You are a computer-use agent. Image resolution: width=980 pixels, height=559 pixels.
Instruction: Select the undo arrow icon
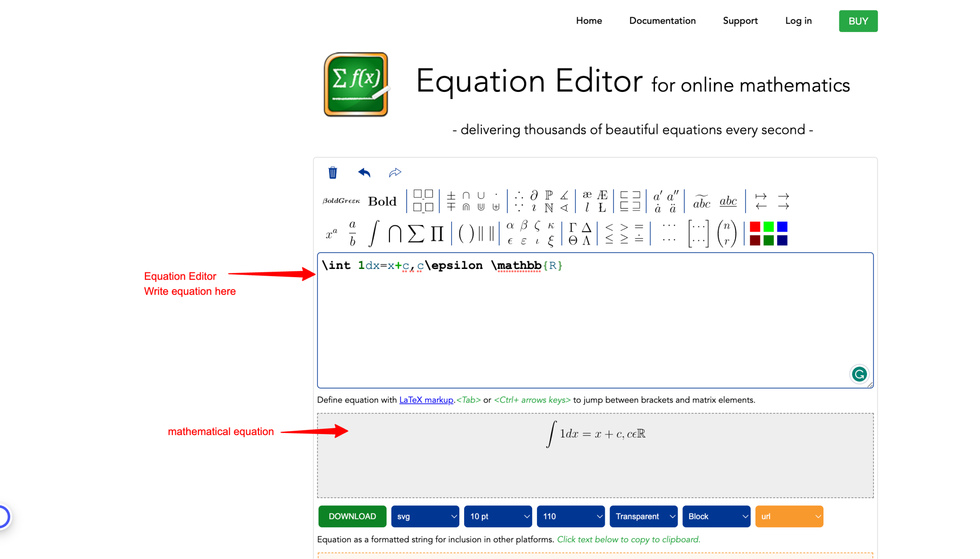click(364, 173)
